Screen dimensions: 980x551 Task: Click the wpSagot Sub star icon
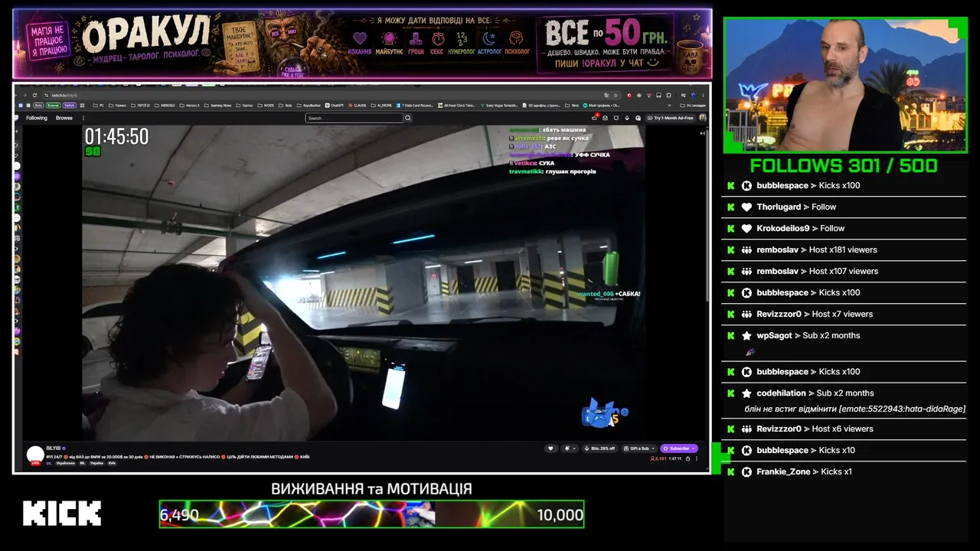coord(746,335)
